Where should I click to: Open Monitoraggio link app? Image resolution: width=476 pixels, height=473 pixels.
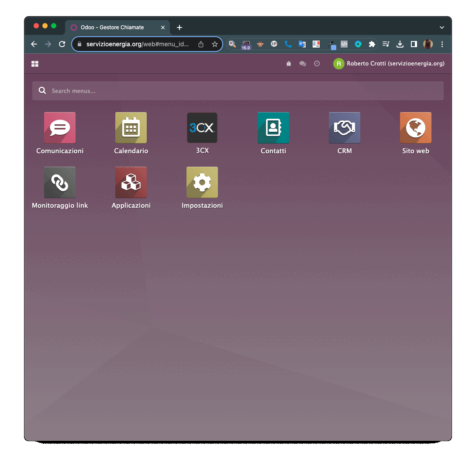pos(60,182)
